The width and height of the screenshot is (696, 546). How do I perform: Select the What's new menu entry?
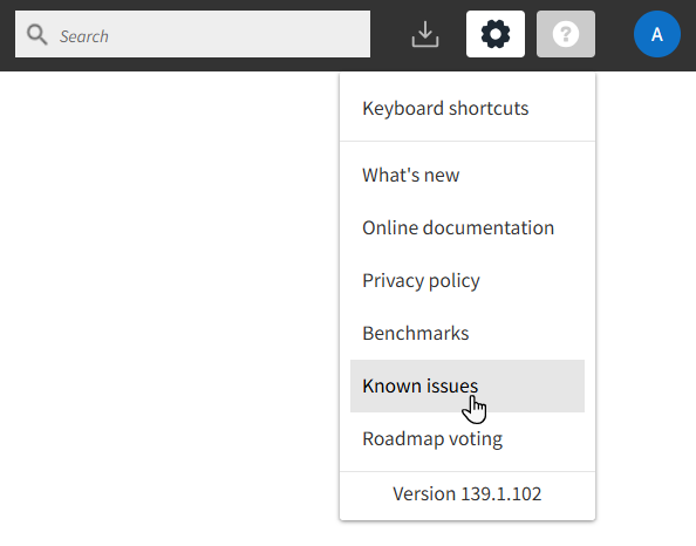(x=411, y=175)
